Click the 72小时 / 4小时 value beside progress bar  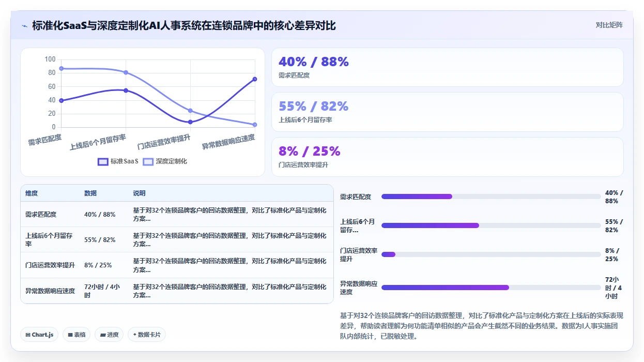(x=614, y=288)
